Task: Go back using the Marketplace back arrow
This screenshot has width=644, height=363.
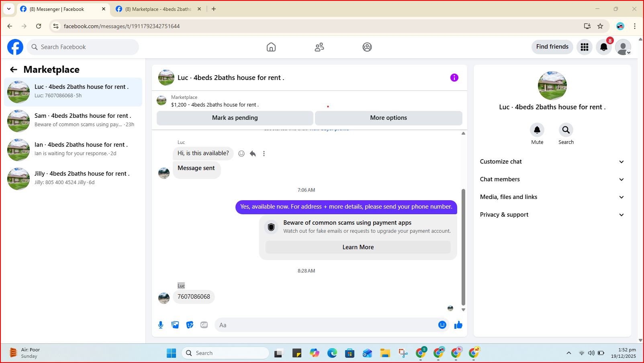Action: [14, 70]
